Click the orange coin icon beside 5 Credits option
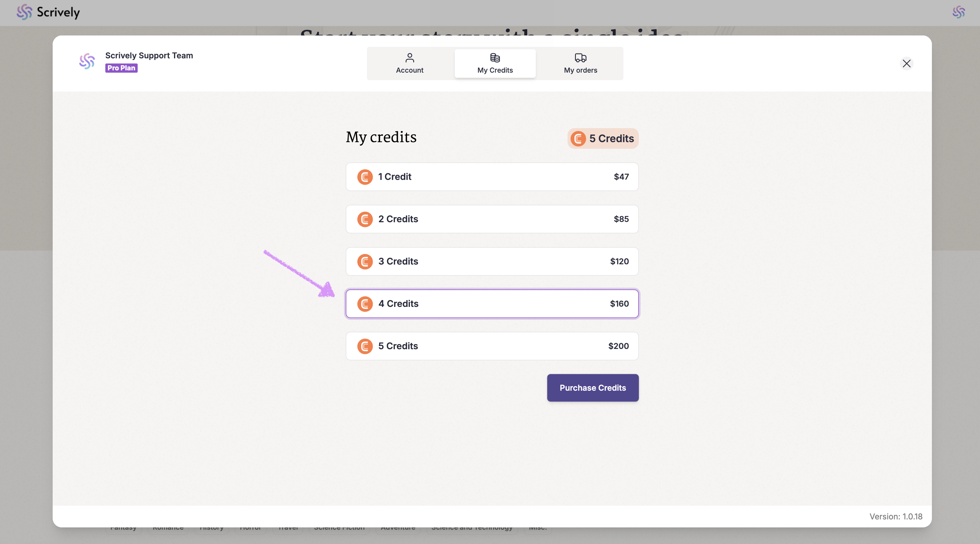Viewport: 980px width, 544px height. [364, 346]
